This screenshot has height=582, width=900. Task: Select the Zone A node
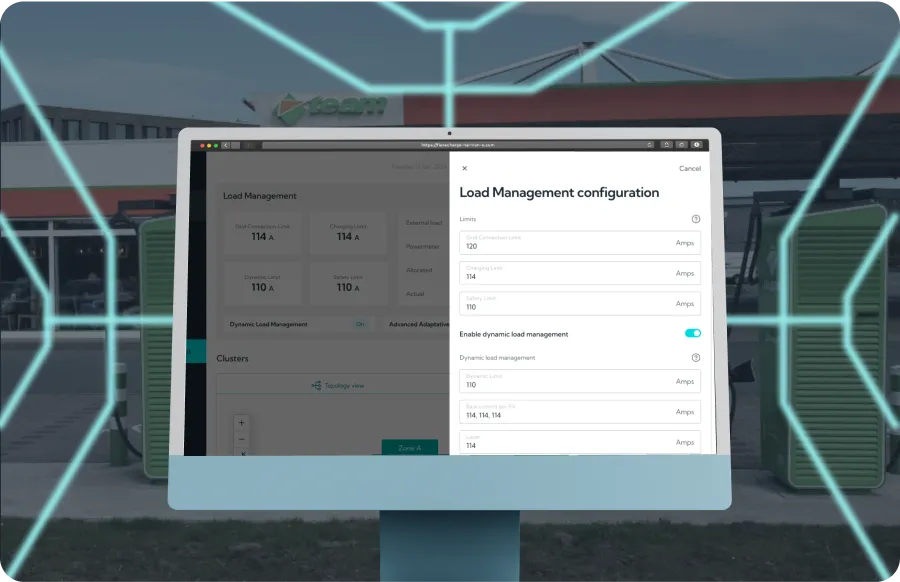(x=410, y=448)
